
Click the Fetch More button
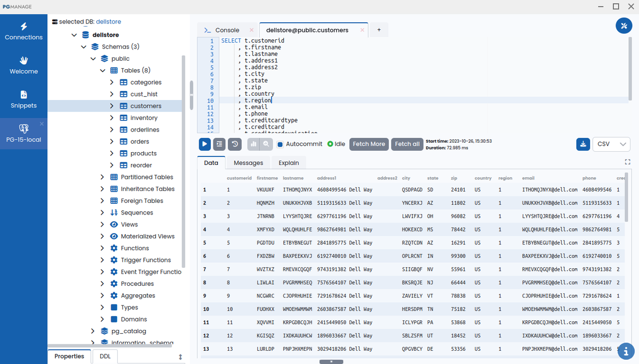click(368, 144)
